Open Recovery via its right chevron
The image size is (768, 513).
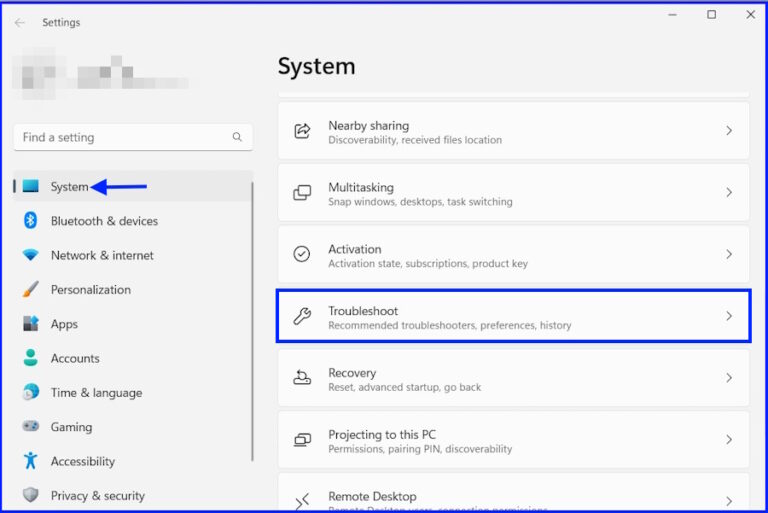[x=729, y=378]
